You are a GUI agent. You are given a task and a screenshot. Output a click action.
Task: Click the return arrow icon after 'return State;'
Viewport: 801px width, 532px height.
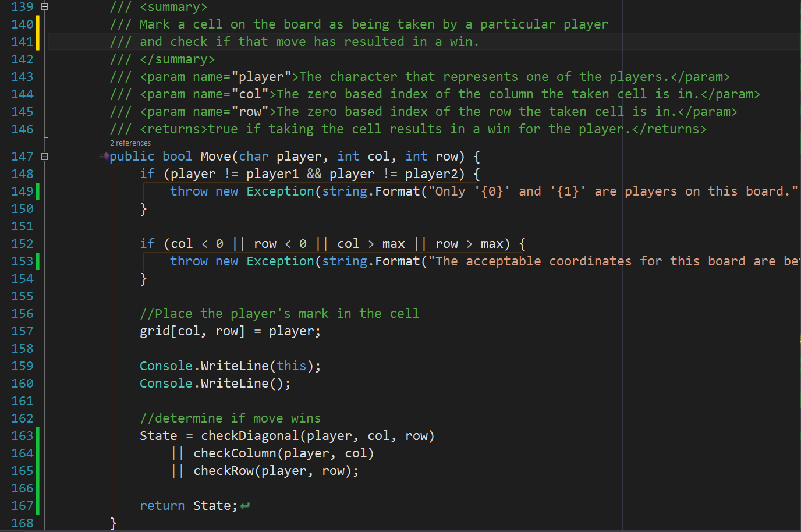point(245,506)
